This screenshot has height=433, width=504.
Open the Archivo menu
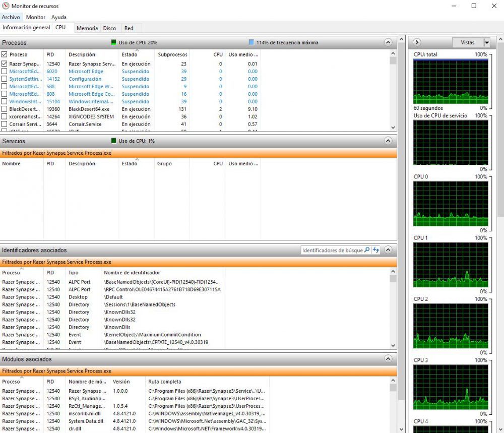click(x=11, y=17)
